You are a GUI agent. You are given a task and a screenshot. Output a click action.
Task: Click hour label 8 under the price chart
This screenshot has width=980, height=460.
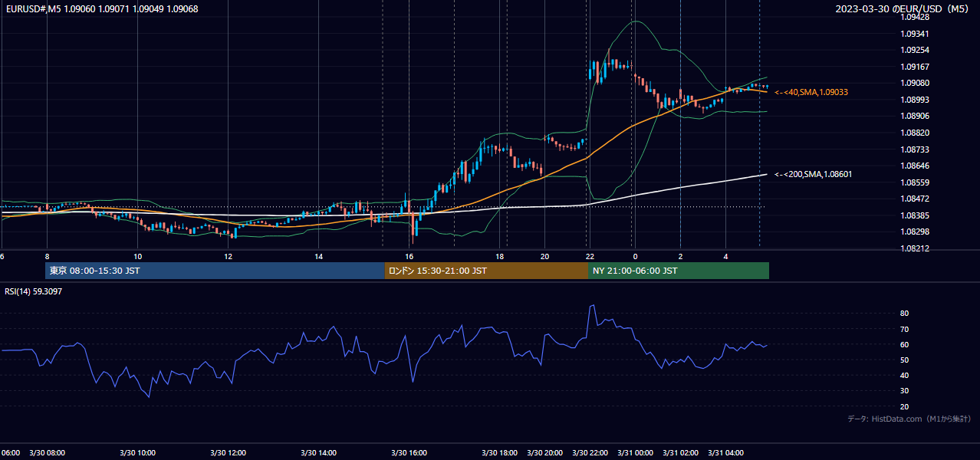47,256
